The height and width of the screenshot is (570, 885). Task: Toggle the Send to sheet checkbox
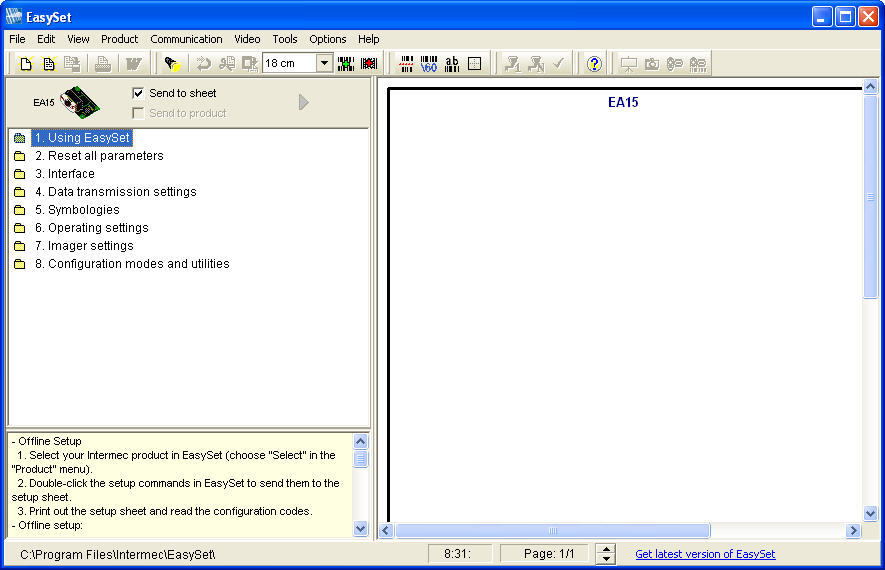pyautogui.click(x=138, y=93)
